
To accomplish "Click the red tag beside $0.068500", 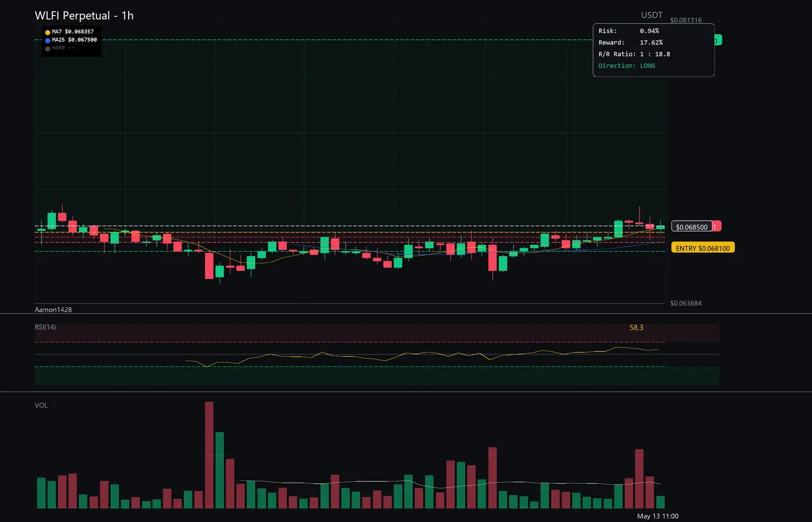I will pyautogui.click(x=717, y=227).
